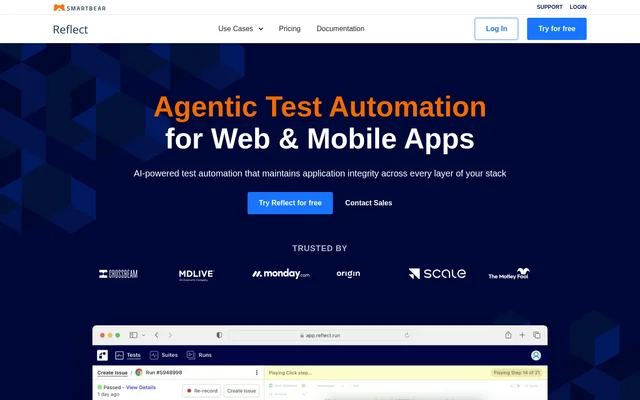Click the Origin logo
This screenshot has width=640, height=400.
348,273
